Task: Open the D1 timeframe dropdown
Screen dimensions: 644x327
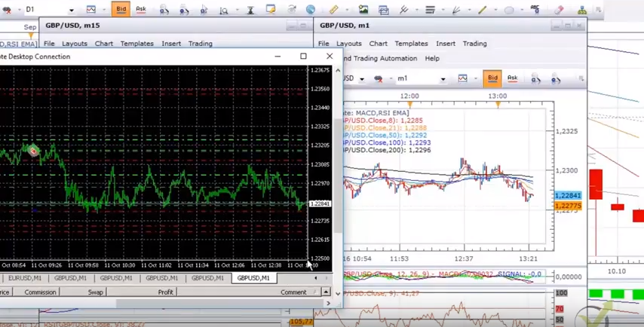Action: click(x=72, y=11)
